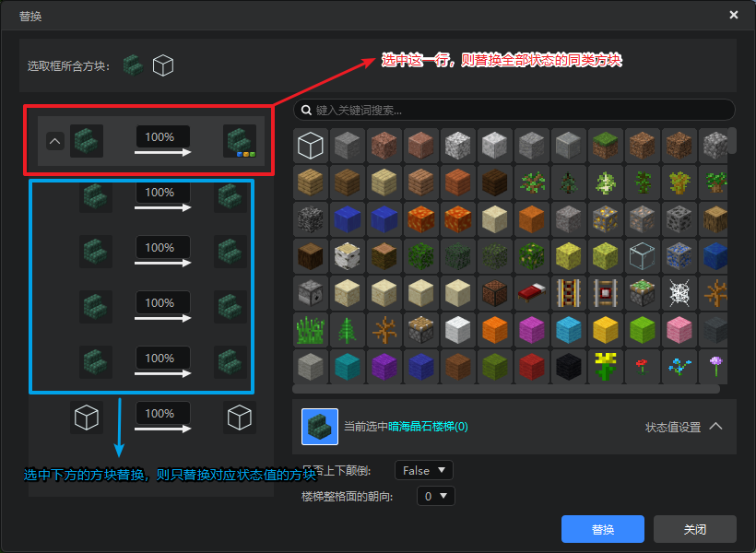Choose the yellow wool block
Viewport: 756px width, 553px height.
605,330
